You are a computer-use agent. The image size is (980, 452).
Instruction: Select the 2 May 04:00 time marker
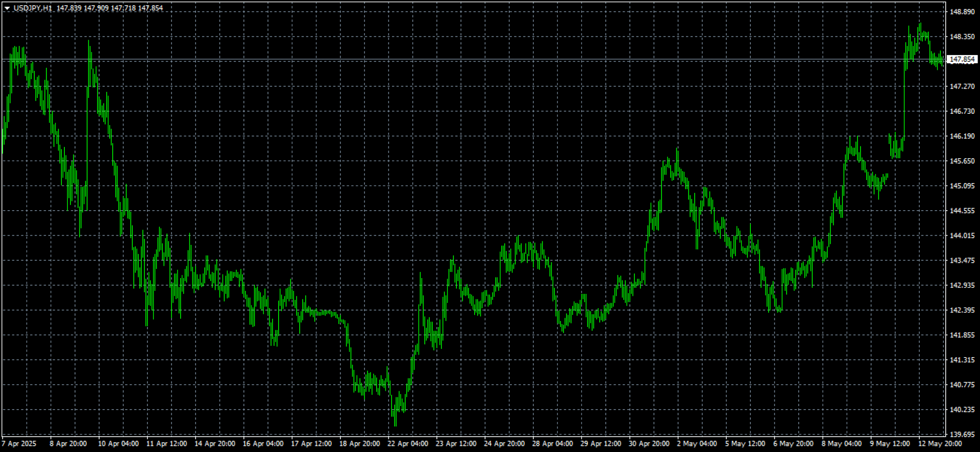pyautogui.click(x=697, y=444)
